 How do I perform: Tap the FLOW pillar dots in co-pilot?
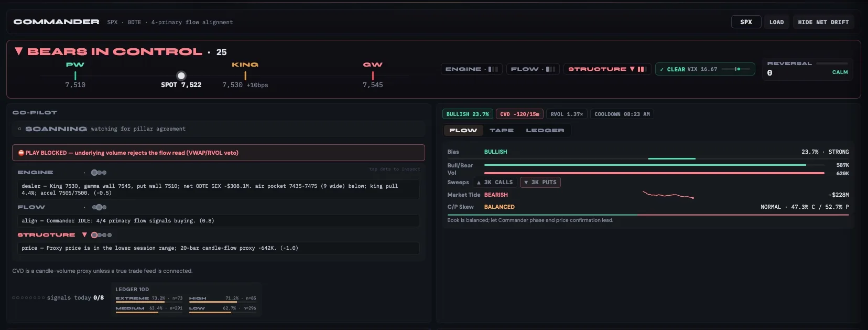pyautogui.click(x=99, y=207)
